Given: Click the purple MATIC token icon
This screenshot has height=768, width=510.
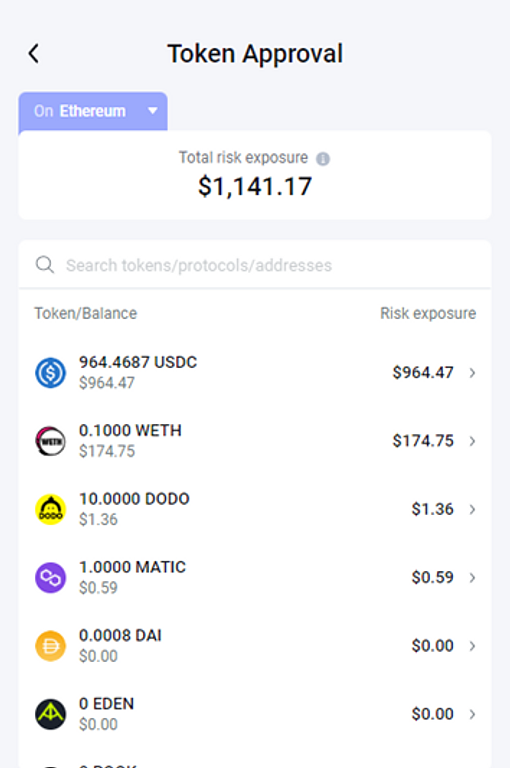Looking at the screenshot, I should 50,577.
